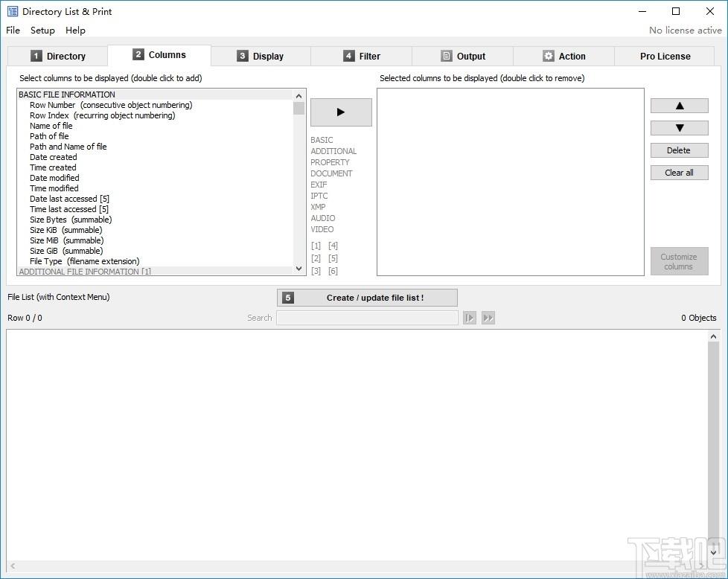Select Path of file entry

[x=155, y=136]
